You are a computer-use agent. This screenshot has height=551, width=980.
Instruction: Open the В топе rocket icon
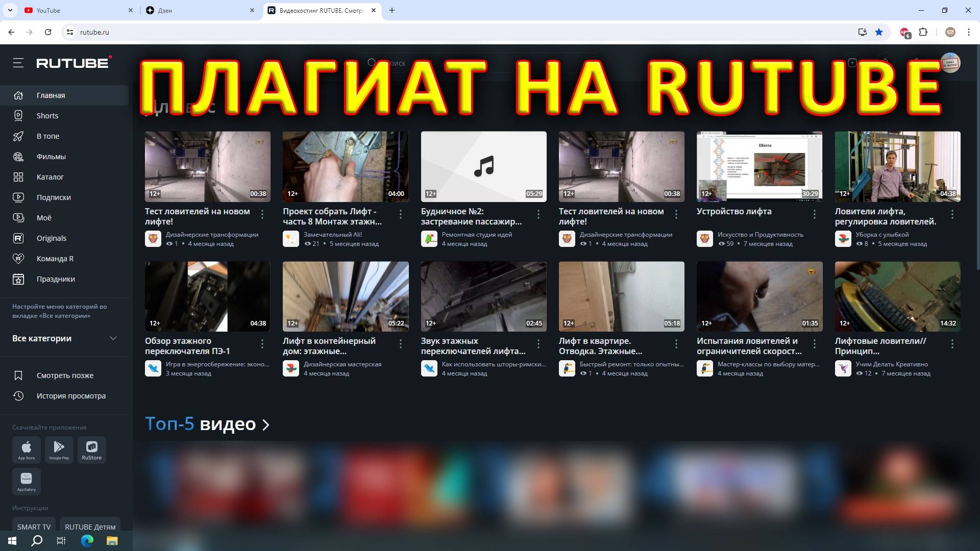point(18,136)
